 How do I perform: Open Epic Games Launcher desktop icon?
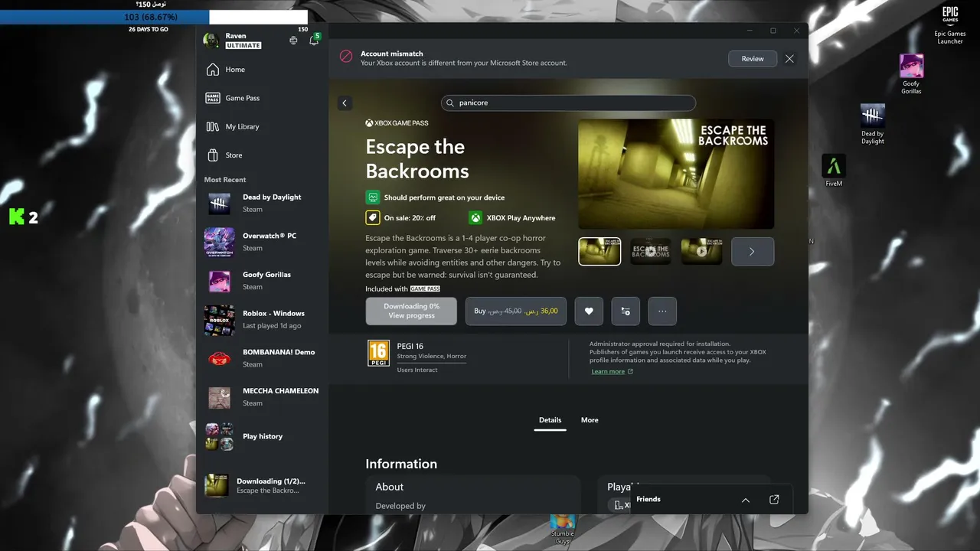pos(950,24)
